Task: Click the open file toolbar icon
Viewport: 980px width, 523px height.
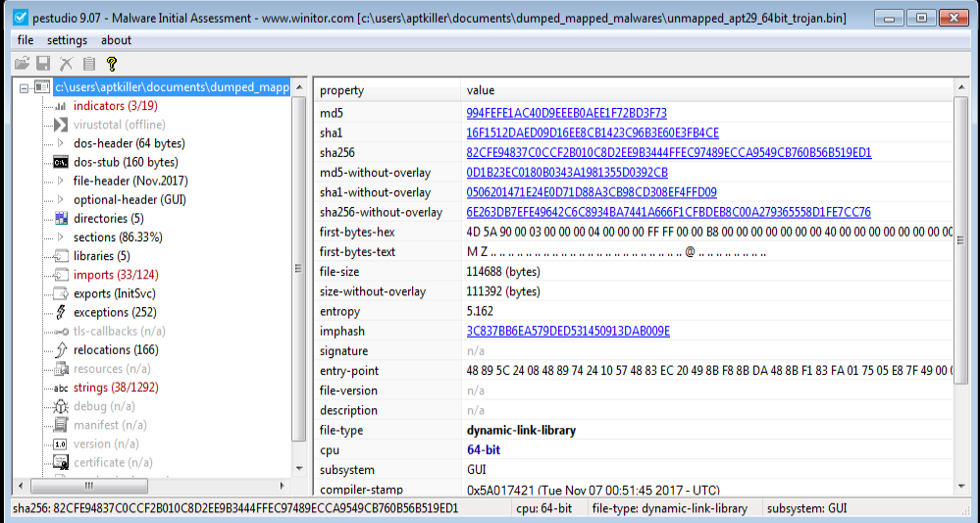Action: pyautogui.click(x=22, y=63)
